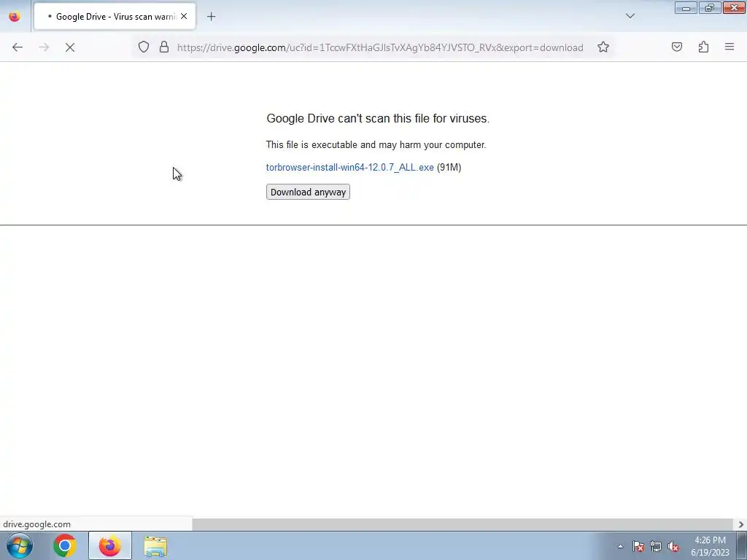This screenshot has height=560, width=747.
Task: Open File Explorer from the taskbar
Action: tap(155, 546)
